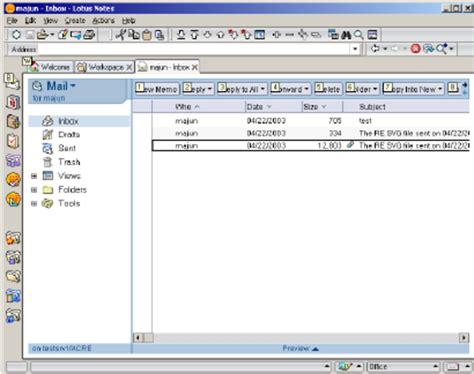Viewport: 474px width, 374px height.
Task: Open the Mail envelope bookmark icon
Action: point(12,82)
